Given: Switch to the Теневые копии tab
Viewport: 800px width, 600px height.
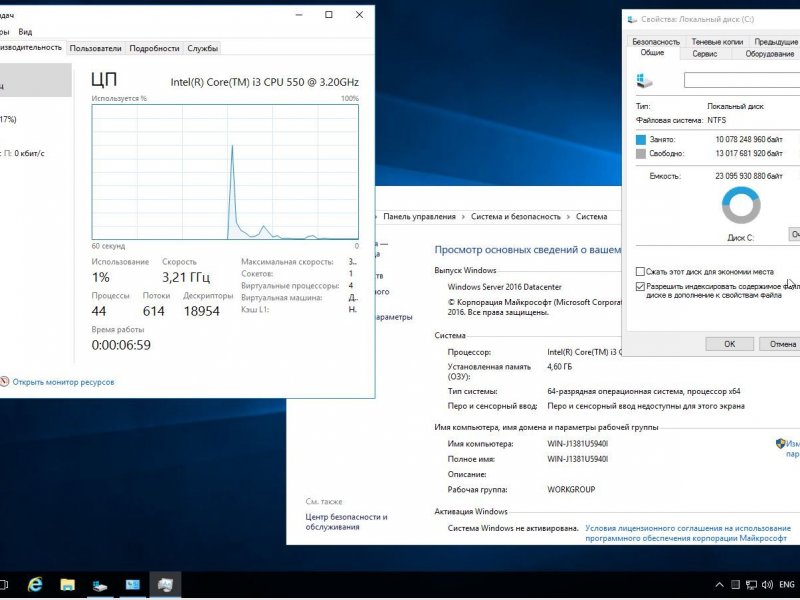Looking at the screenshot, I should coord(717,41).
